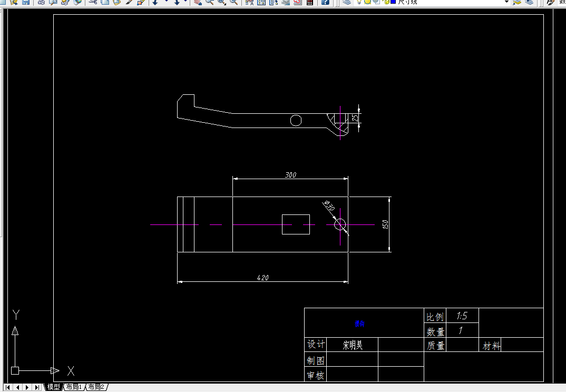Click the Help question mark icon
This screenshot has width=566, height=392.
pyautogui.click(x=325, y=2)
